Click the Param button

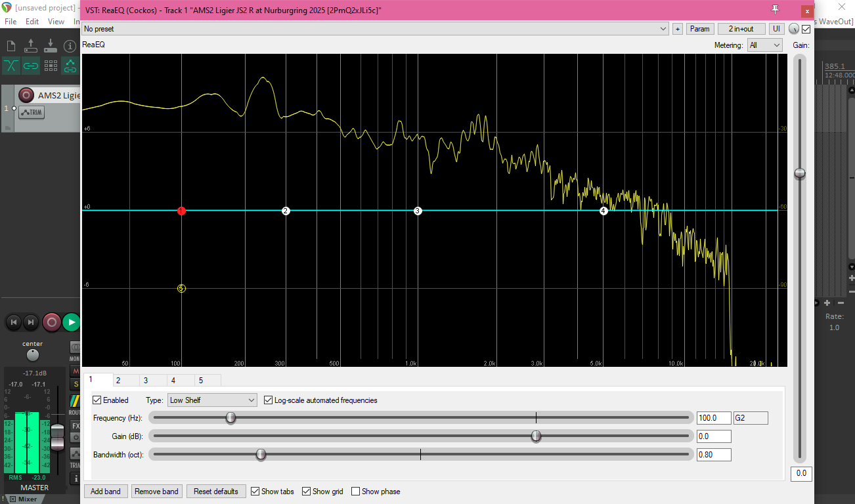pos(700,29)
